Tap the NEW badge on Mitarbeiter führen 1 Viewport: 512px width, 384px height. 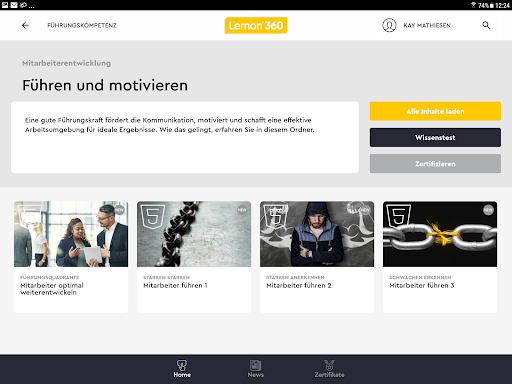point(242,210)
